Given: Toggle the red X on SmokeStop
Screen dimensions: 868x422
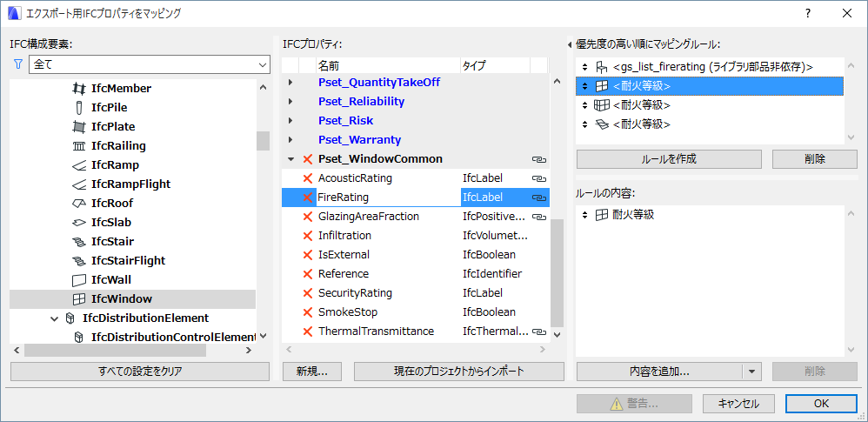Looking at the screenshot, I should pos(307,312).
